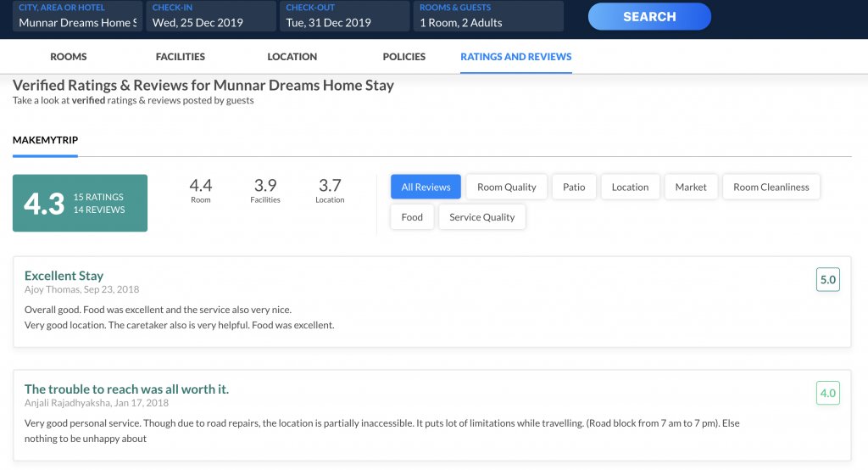The height and width of the screenshot is (470, 868).
Task: Filter reviews by Service Quality
Action: (x=481, y=216)
